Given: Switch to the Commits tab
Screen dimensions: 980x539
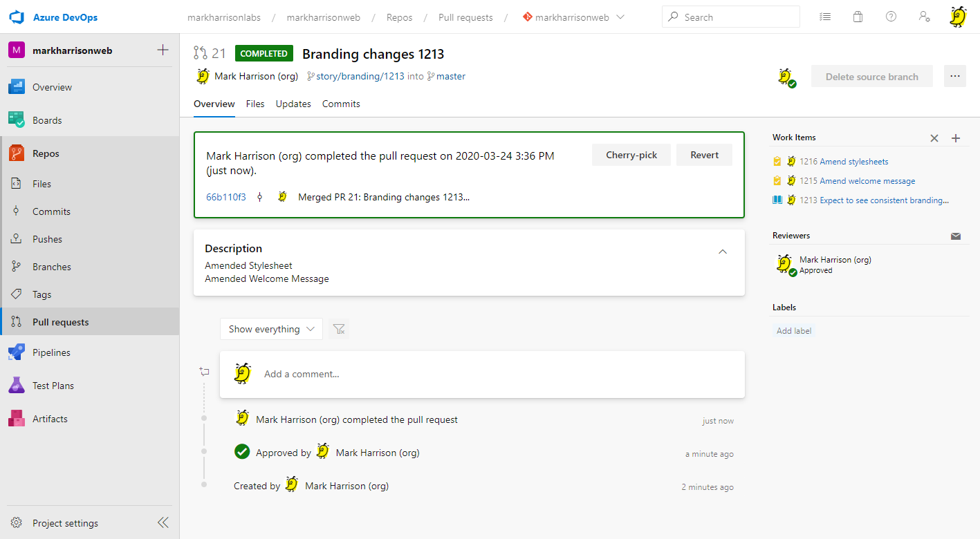Looking at the screenshot, I should [341, 104].
